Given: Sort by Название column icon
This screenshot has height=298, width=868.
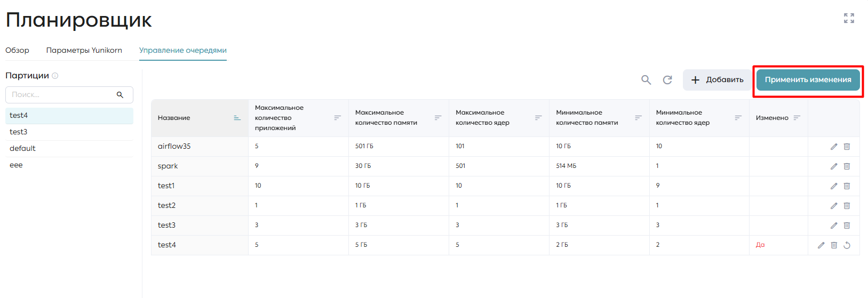Looking at the screenshot, I should (237, 118).
